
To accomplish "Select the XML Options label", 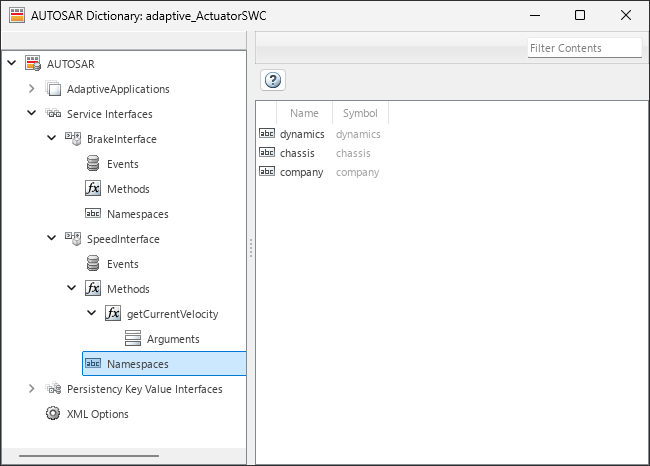I will [x=98, y=414].
